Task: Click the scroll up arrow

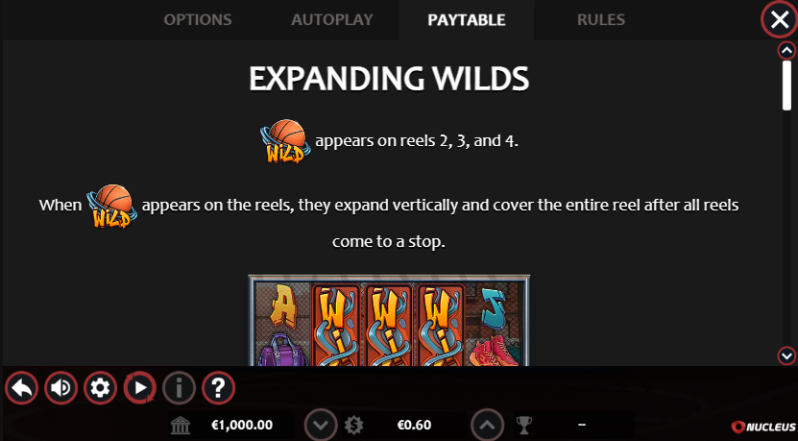Action: (787, 50)
